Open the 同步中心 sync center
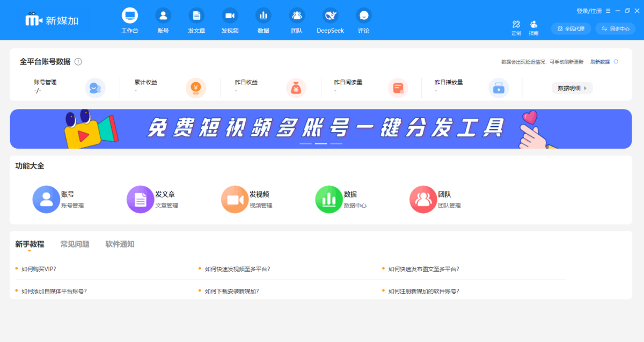The width and height of the screenshot is (644, 342). coord(615,28)
